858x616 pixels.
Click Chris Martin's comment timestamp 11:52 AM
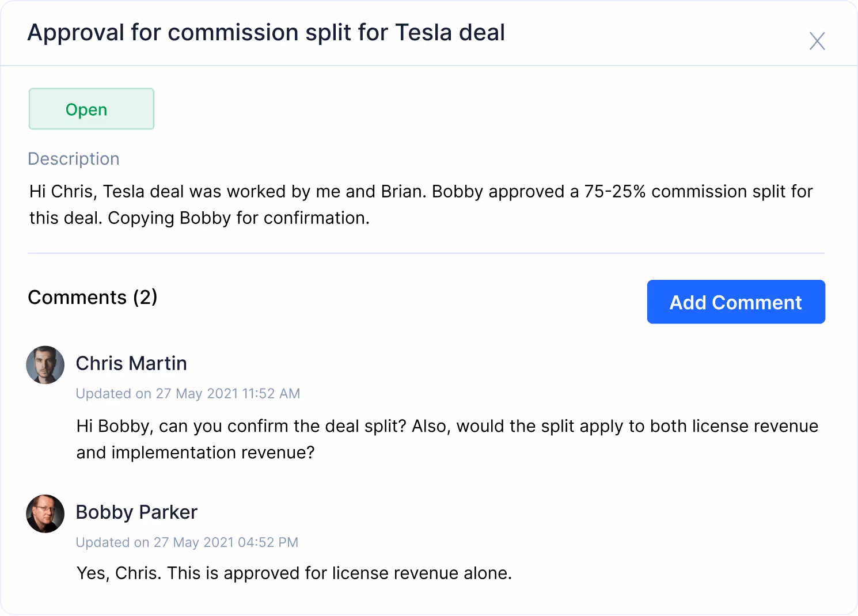click(188, 393)
